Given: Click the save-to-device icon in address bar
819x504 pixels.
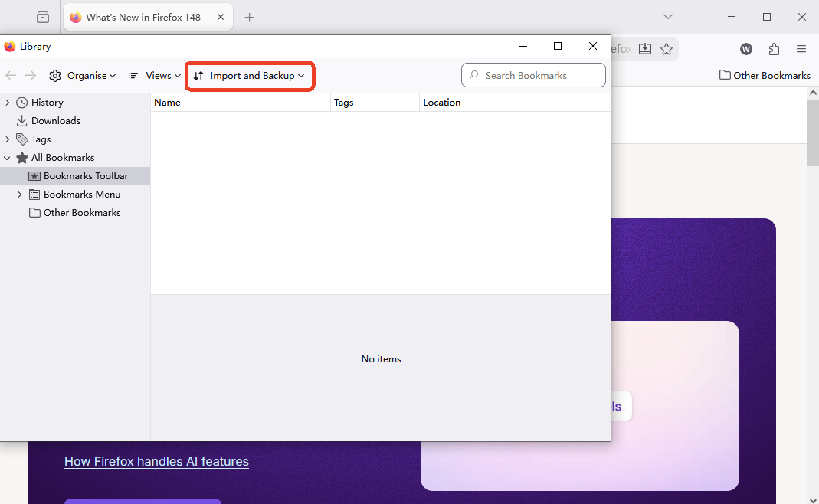Looking at the screenshot, I should (x=644, y=48).
